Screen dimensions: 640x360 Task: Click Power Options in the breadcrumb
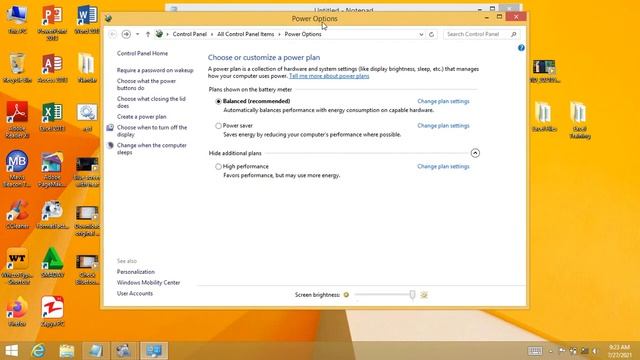[x=303, y=34]
